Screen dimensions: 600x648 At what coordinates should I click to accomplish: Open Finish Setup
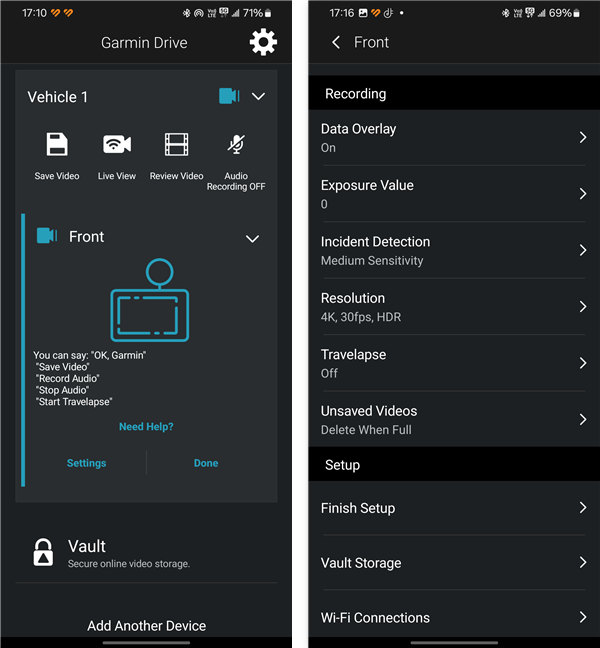tap(454, 508)
